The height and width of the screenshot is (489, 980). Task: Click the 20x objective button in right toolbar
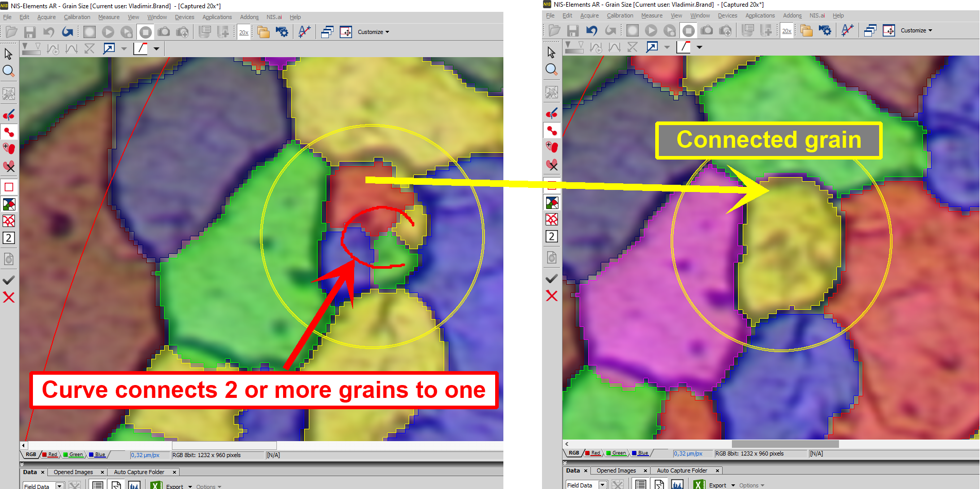coord(786,31)
